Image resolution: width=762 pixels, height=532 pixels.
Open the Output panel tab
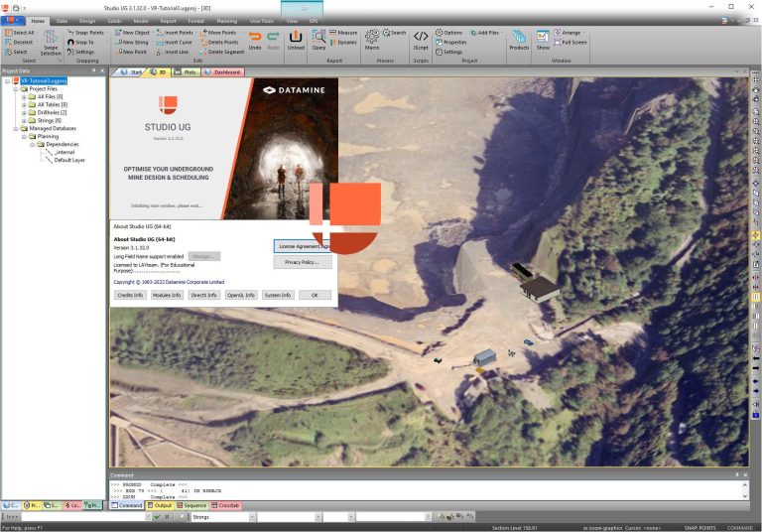click(160, 506)
